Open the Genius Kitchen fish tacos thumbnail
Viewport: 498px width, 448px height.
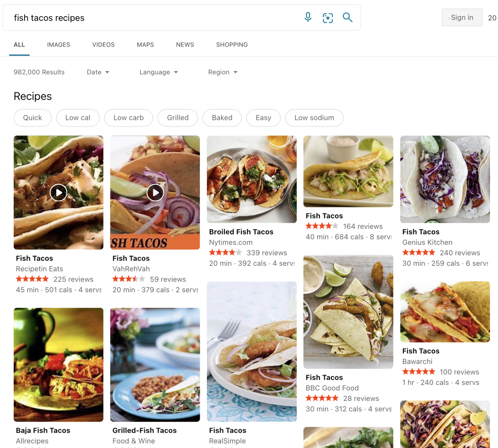[x=445, y=179]
